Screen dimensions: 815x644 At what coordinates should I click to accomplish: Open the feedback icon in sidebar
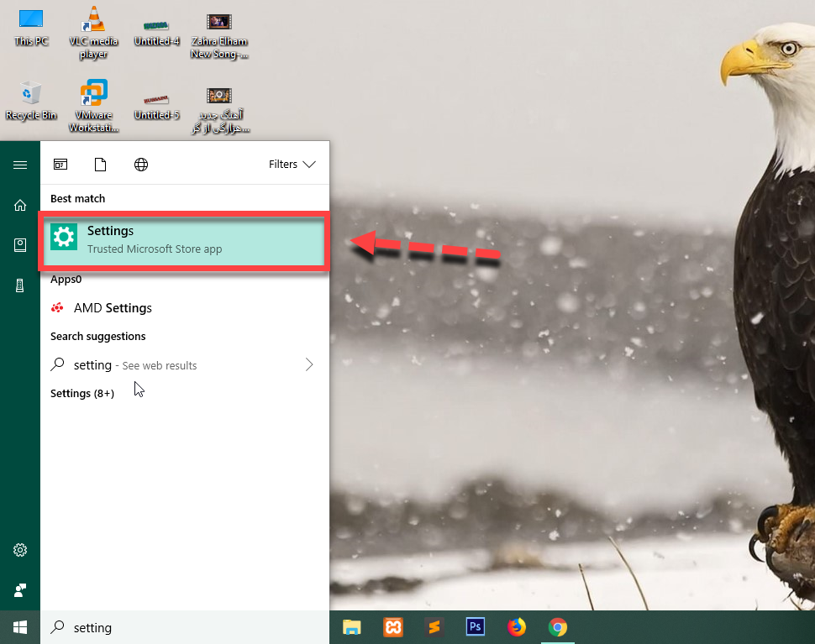20,589
